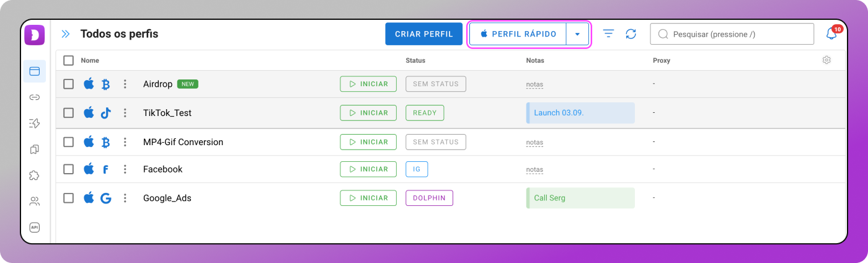Open the notifications bell icon
Viewport: 868px width, 263px height.
831,34
